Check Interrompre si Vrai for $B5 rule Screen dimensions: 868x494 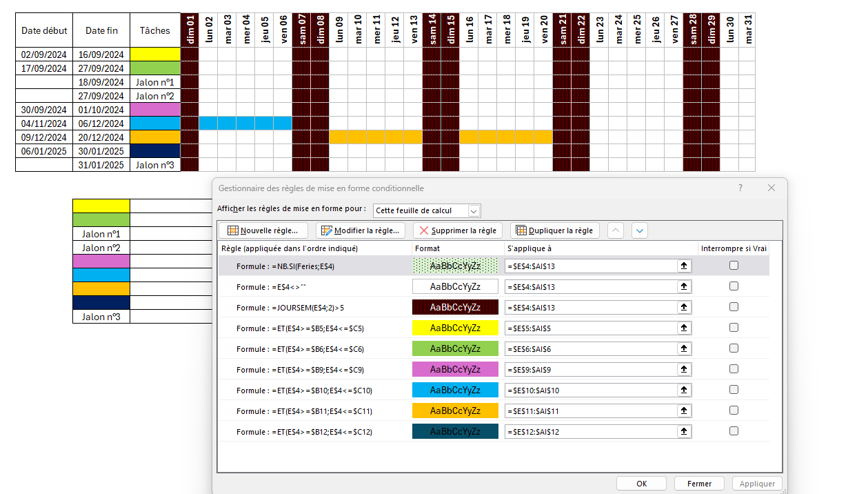[734, 328]
